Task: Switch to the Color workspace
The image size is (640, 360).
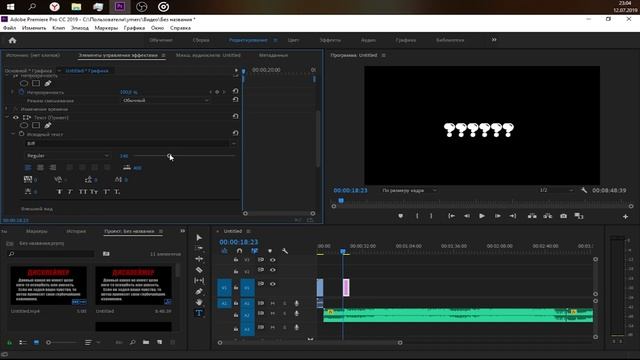Action: pos(293,40)
